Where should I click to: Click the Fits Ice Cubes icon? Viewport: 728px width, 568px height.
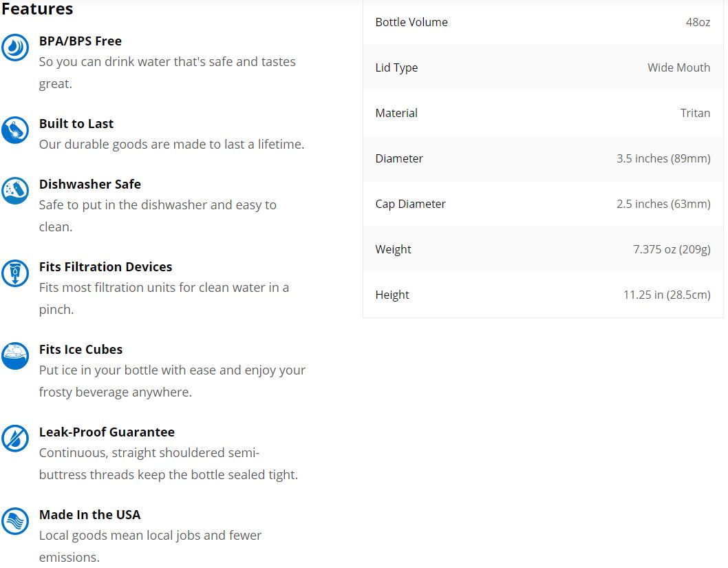point(15,356)
